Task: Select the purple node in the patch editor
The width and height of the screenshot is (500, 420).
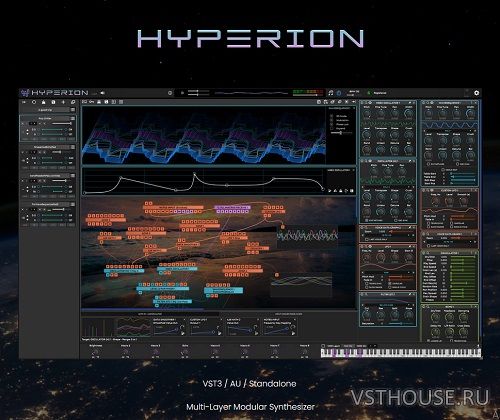Action: click(x=232, y=209)
